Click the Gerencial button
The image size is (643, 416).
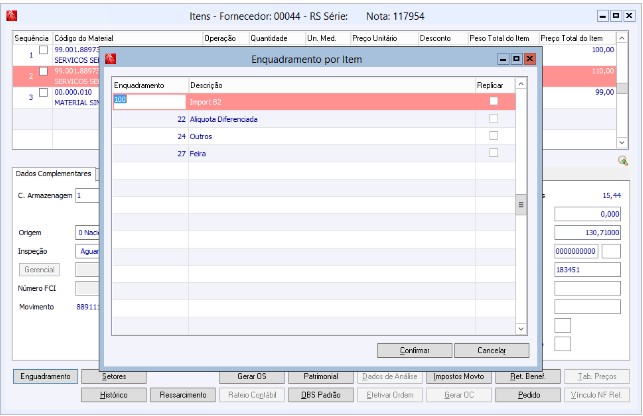[39, 270]
